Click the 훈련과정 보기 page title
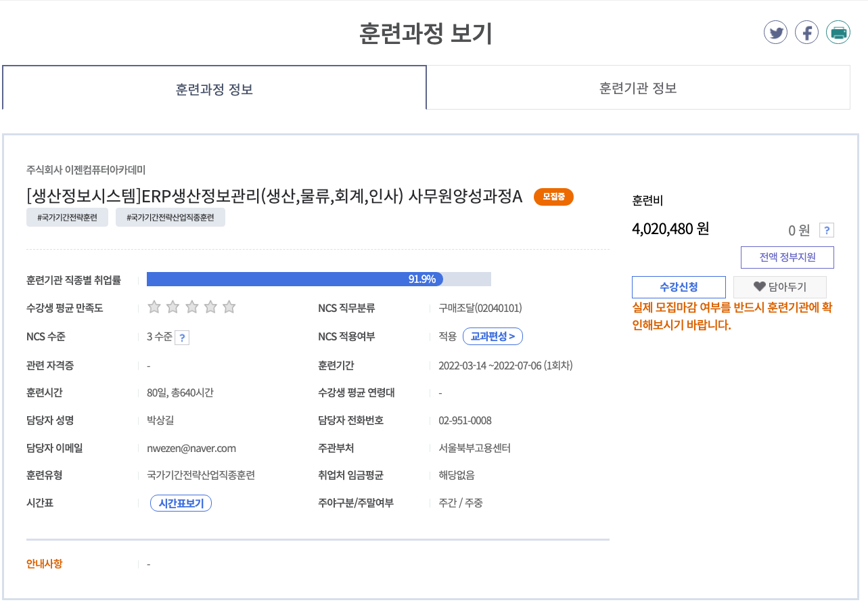 [x=426, y=34]
